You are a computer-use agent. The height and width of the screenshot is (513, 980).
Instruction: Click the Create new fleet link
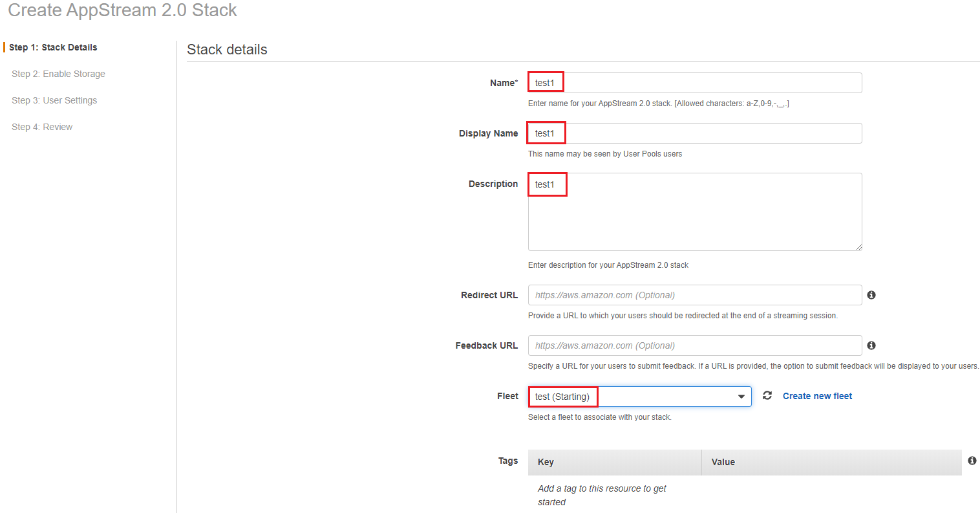coord(817,396)
